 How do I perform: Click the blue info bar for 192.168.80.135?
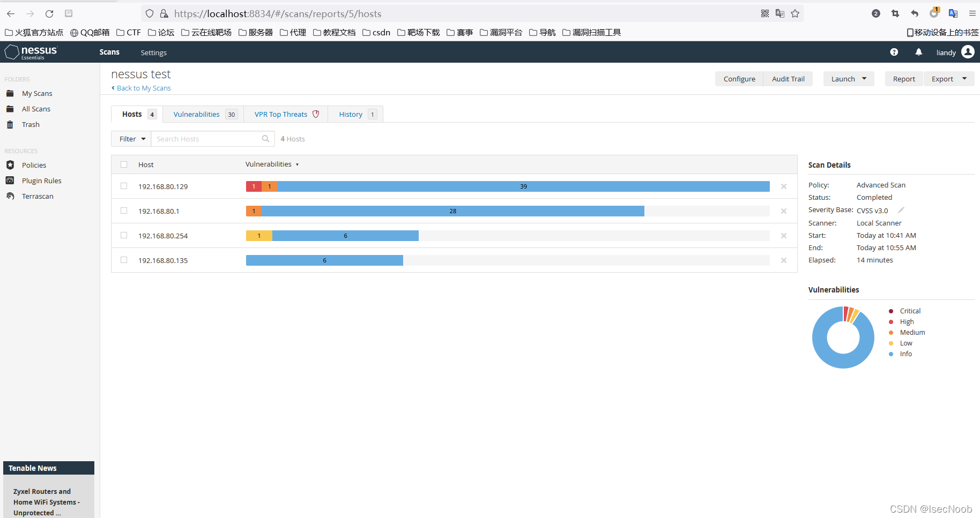pos(324,260)
